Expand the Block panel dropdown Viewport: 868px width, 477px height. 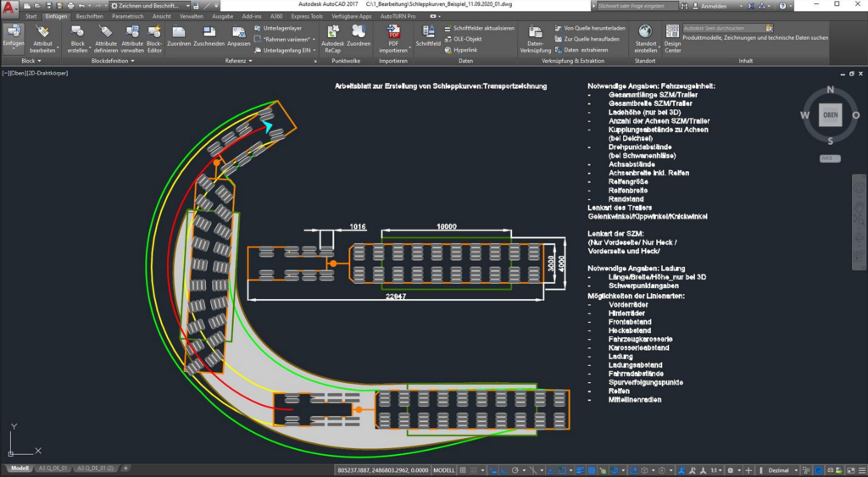[31, 61]
